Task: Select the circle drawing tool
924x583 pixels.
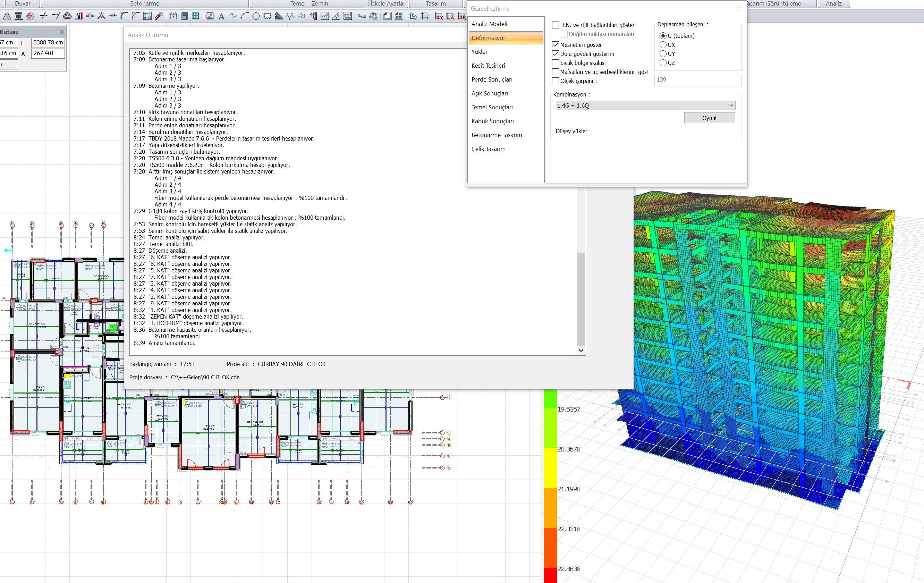Action: click(x=256, y=16)
